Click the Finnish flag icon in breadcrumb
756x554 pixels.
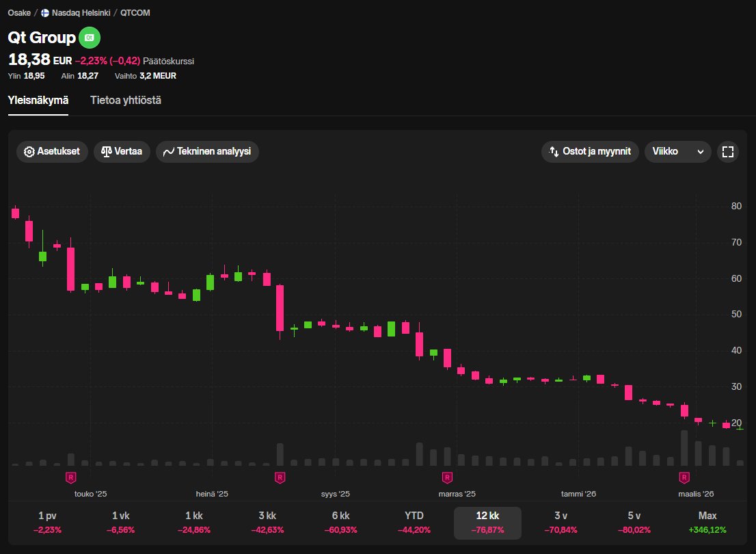[45, 13]
